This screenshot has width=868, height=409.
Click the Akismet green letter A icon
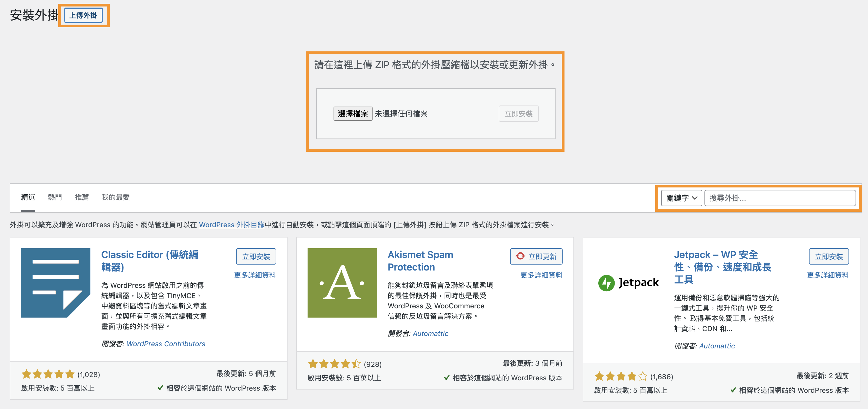[x=342, y=283]
